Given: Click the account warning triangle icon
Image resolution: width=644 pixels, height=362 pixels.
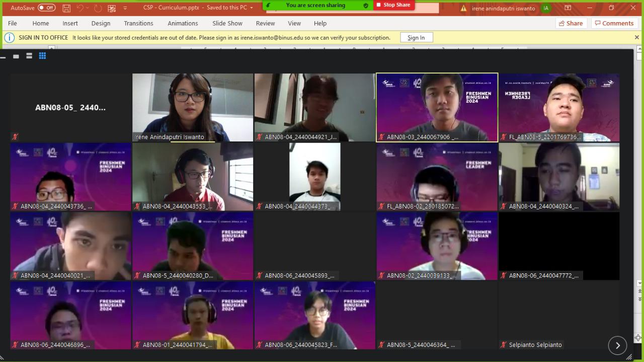Looking at the screenshot, I should click(x=463, y=8).
